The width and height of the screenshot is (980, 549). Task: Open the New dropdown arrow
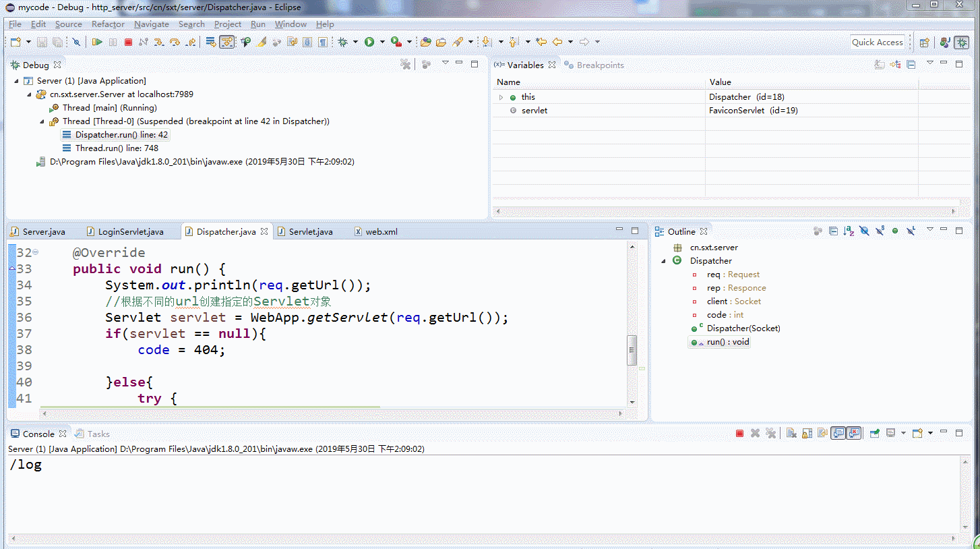(28, 42)
